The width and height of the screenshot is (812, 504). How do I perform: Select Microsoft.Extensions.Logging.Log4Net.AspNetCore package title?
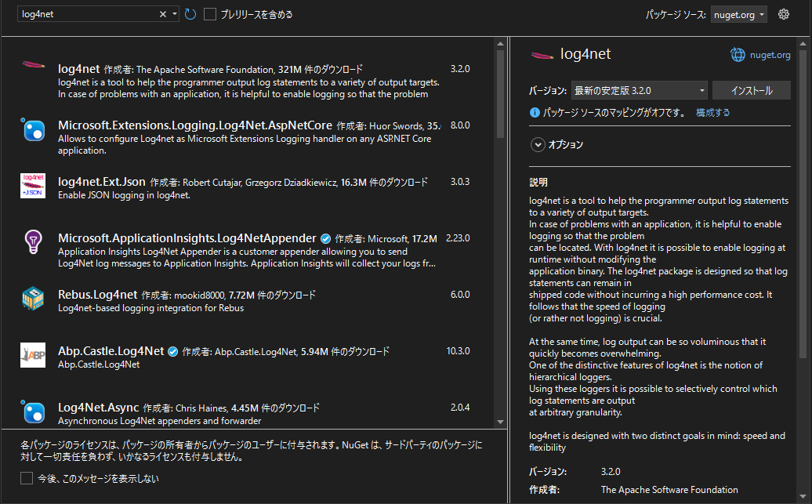[194, 125]
